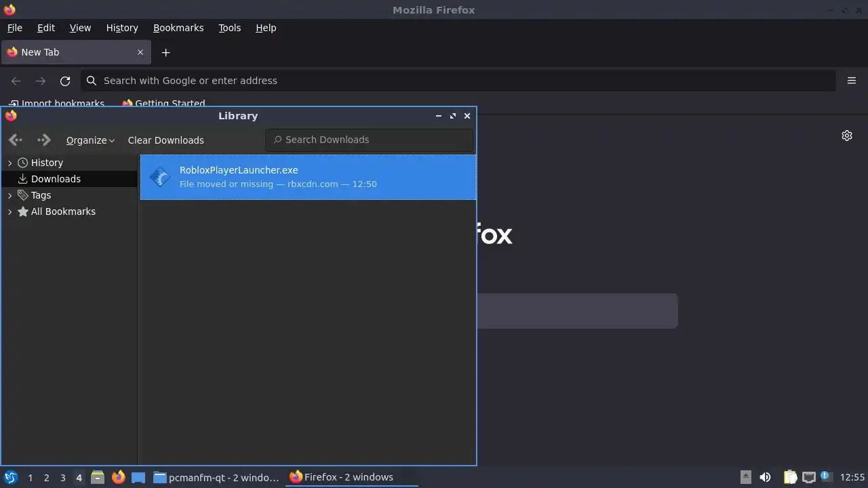Click the new tab page search box
The width and height of the screenshot is (868, 488).
pyautogui.click(x=576, y=311)
